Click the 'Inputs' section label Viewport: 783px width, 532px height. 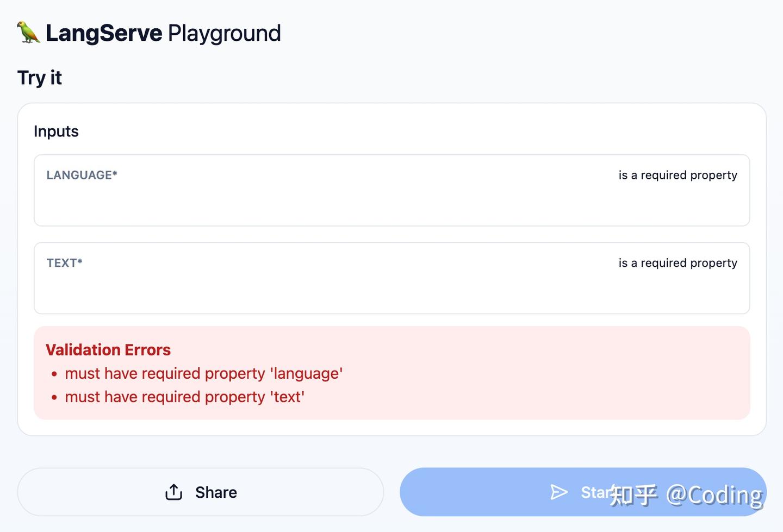(56, 132)
